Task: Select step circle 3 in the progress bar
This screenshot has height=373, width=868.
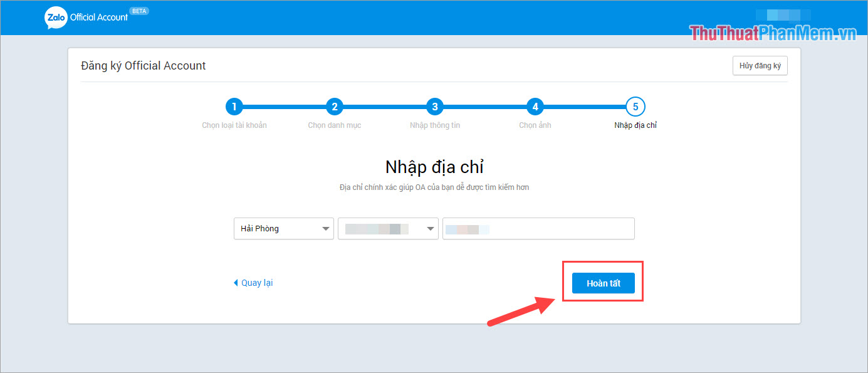Action: [434, 107]
